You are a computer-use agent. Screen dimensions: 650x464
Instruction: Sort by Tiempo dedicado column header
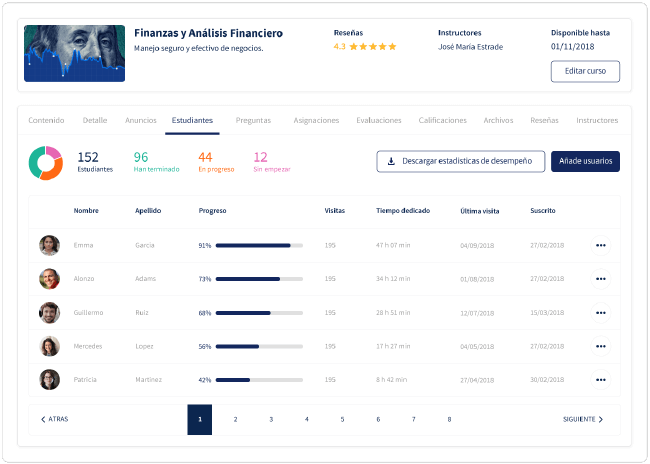tap(403, 211)
